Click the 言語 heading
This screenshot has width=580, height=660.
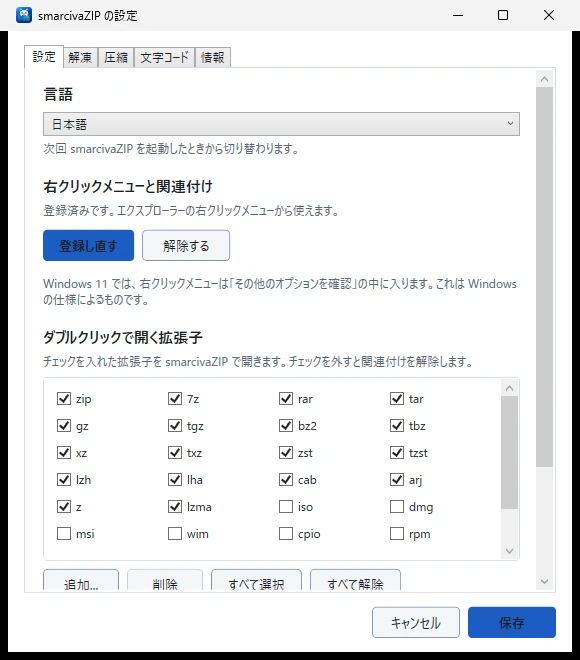pos(58,94)
